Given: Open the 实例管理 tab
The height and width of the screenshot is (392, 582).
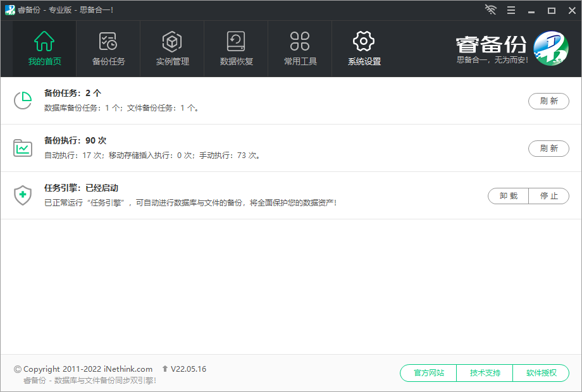Looking at the screenshot, I should coord(172,49).
